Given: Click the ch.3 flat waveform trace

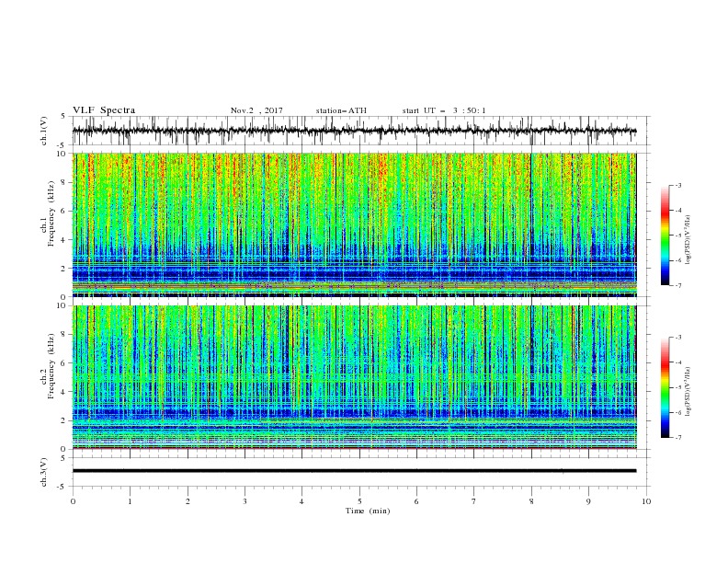Looking at the screenshot, I should click(x=354, y=471).
